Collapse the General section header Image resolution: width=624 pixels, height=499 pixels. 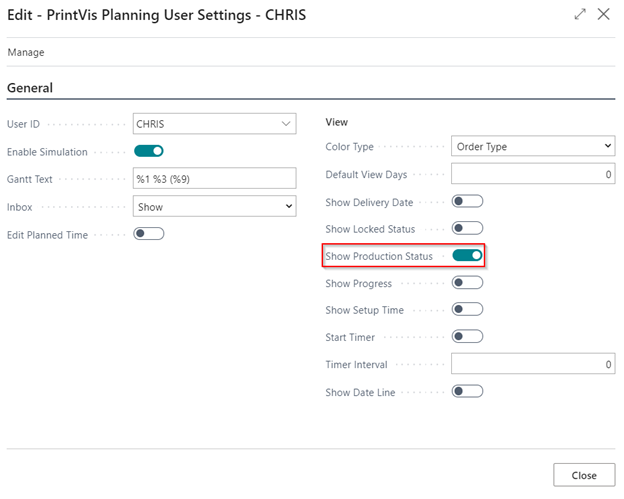(30, 88)
